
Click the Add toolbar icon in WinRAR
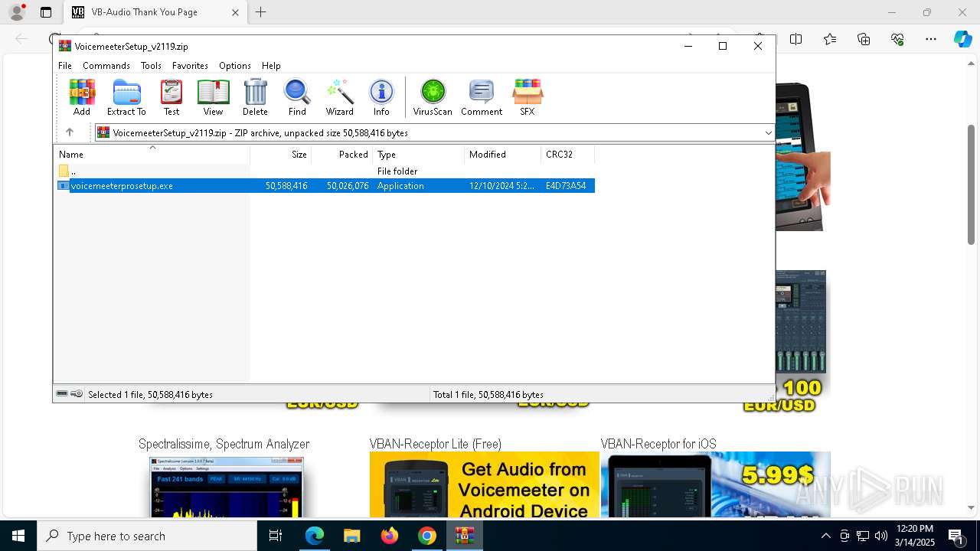click(82, 97)
